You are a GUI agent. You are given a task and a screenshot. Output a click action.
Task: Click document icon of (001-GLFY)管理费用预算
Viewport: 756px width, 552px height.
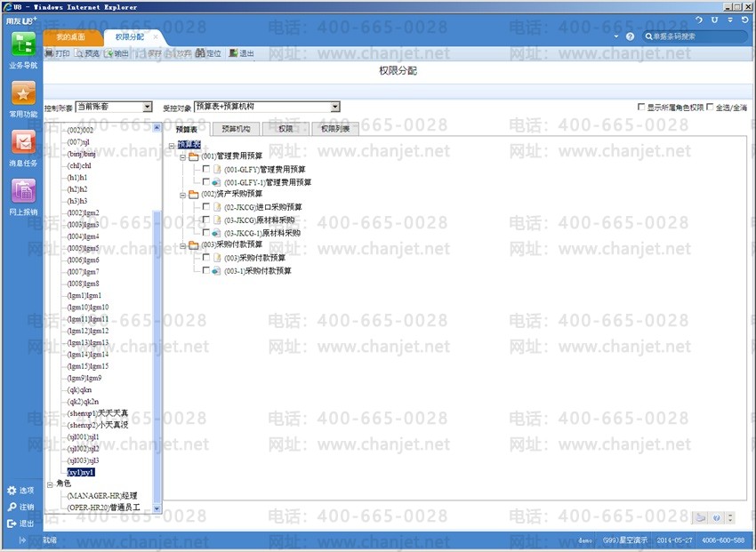point(217,169)
